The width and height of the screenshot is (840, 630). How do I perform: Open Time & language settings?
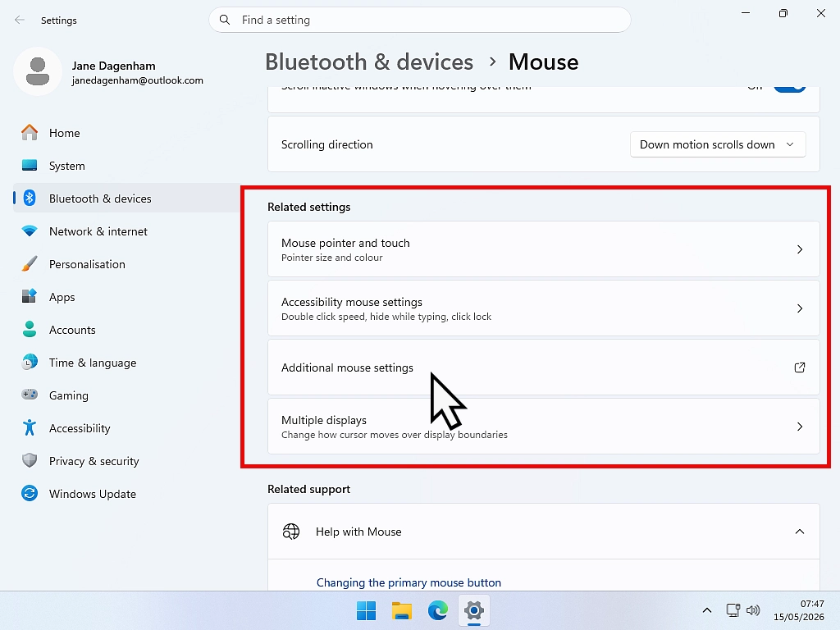[126, 363]
